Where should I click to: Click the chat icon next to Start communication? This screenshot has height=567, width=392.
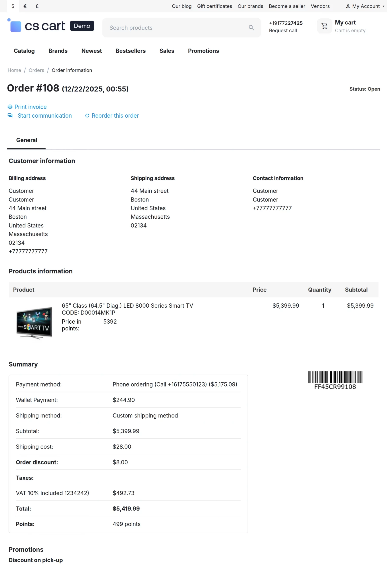coord(10,116)
